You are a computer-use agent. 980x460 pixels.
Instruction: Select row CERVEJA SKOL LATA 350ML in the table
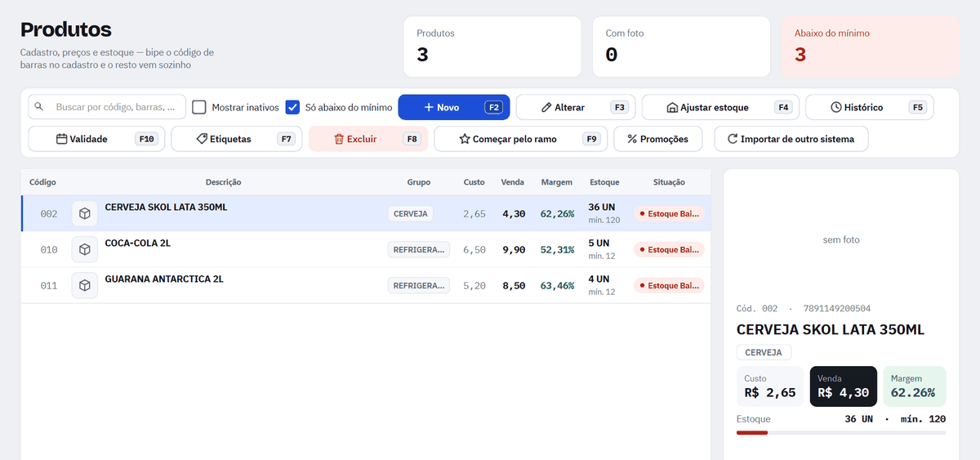point(366,213)
